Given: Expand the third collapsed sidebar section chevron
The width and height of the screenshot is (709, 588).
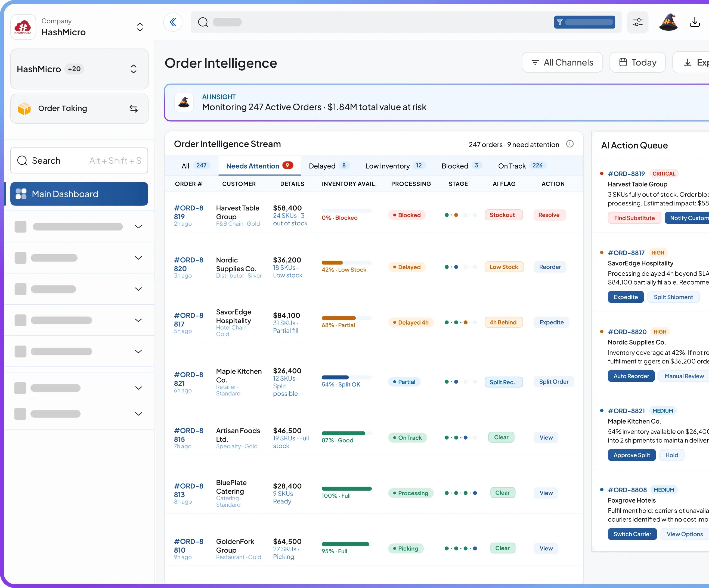Looking at the screenshot, I should [138, 289].
